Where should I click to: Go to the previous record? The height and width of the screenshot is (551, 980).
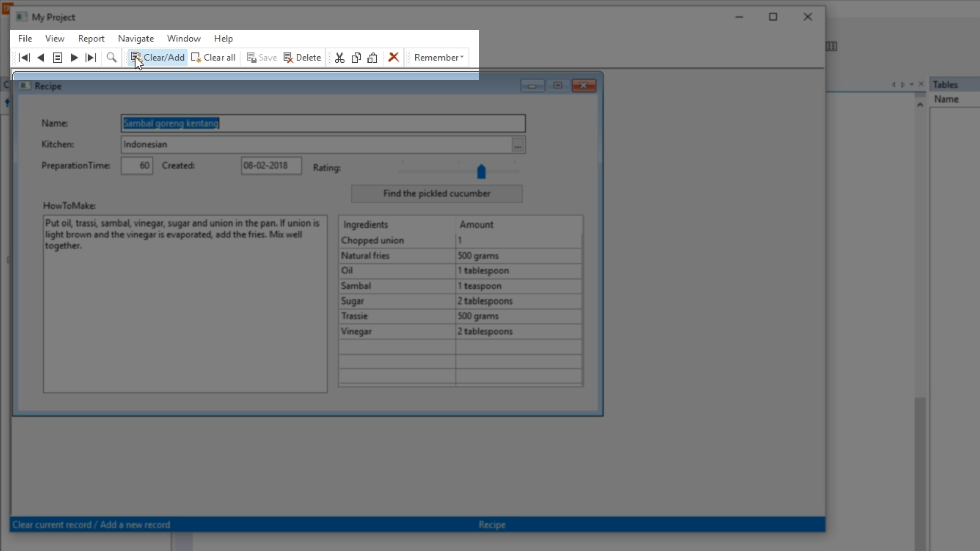[x=41, y=58]
